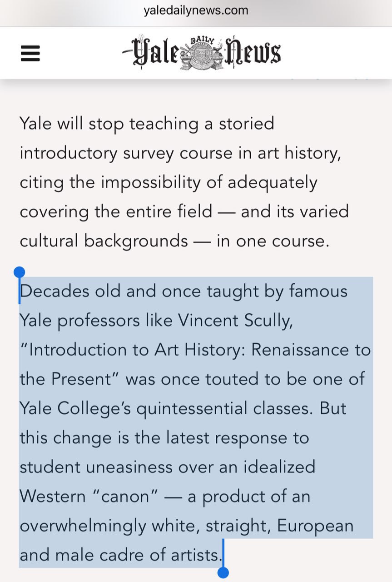This screenshot has height=582, width=392.
Task: Tap the Yale Daily News logo
Action: click(x=201, y=53)
